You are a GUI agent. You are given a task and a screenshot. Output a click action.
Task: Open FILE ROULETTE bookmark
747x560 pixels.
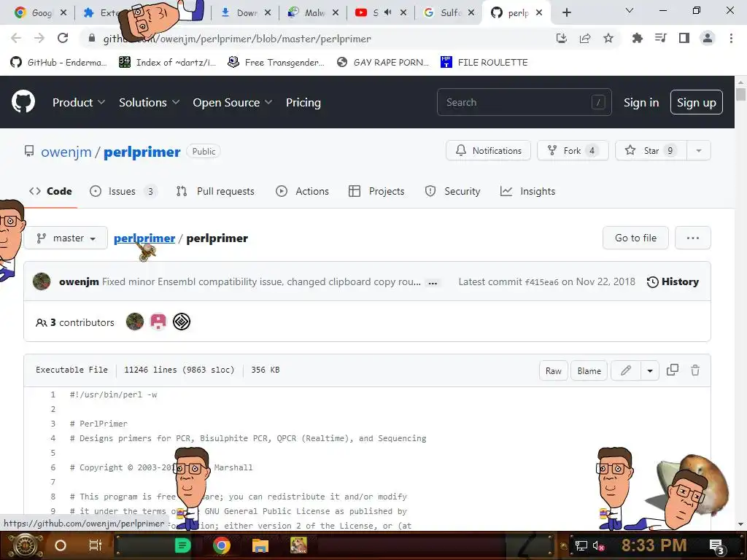484,62
